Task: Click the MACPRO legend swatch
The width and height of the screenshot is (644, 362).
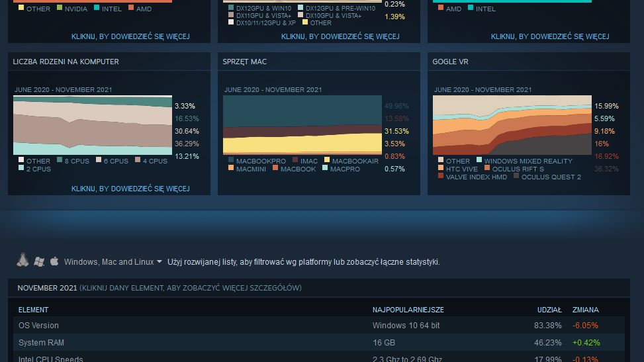Action: [x=325, y=167]
